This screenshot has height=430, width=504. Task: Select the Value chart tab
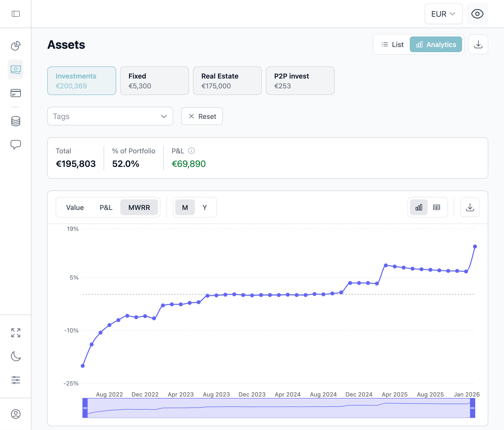click(75, 207)
